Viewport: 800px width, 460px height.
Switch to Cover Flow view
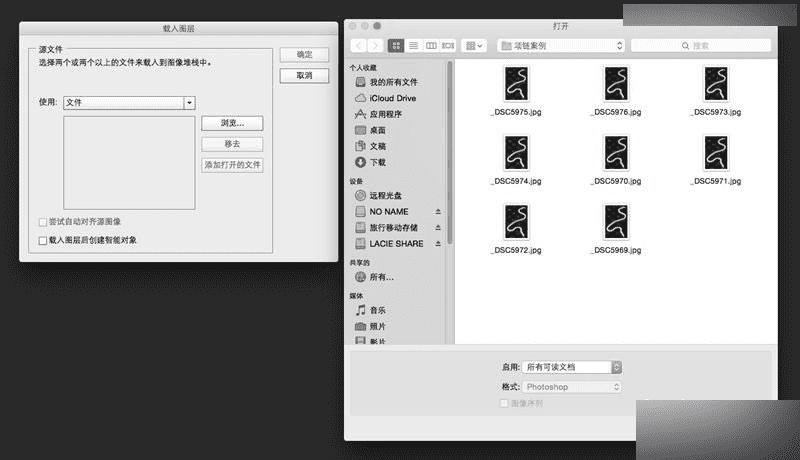tap(448, 46)
